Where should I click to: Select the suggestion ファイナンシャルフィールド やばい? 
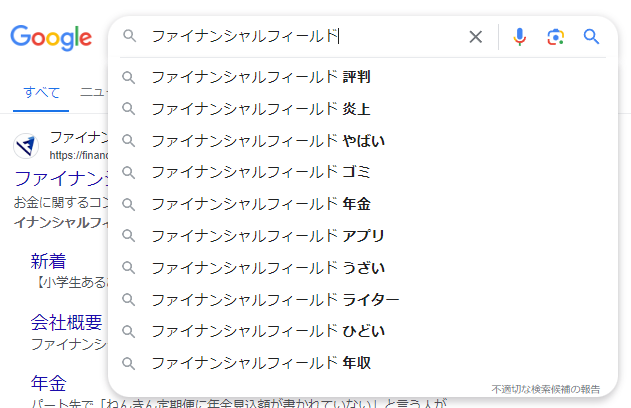(363, 140)
